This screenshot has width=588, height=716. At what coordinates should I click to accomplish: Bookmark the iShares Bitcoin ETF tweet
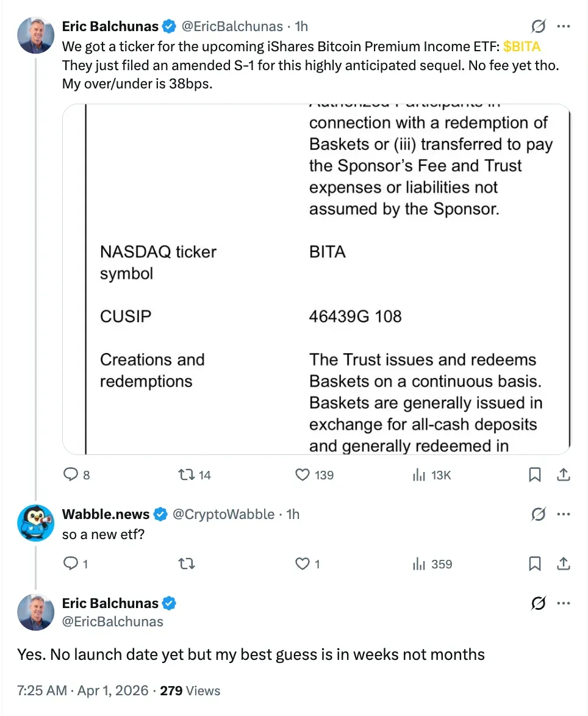(x=535, y=474)
